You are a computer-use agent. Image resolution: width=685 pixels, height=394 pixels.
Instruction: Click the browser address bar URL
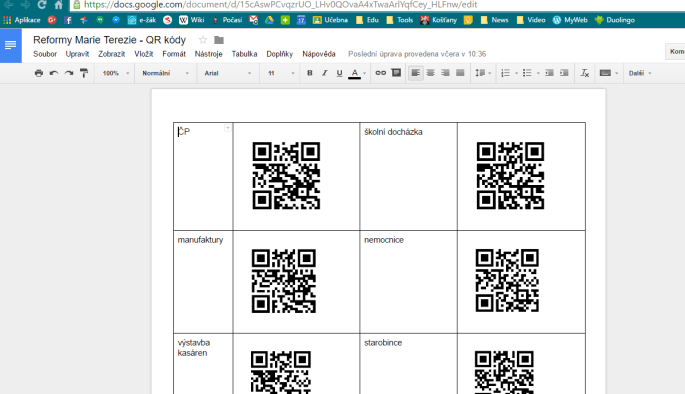[x=280, y=5]
